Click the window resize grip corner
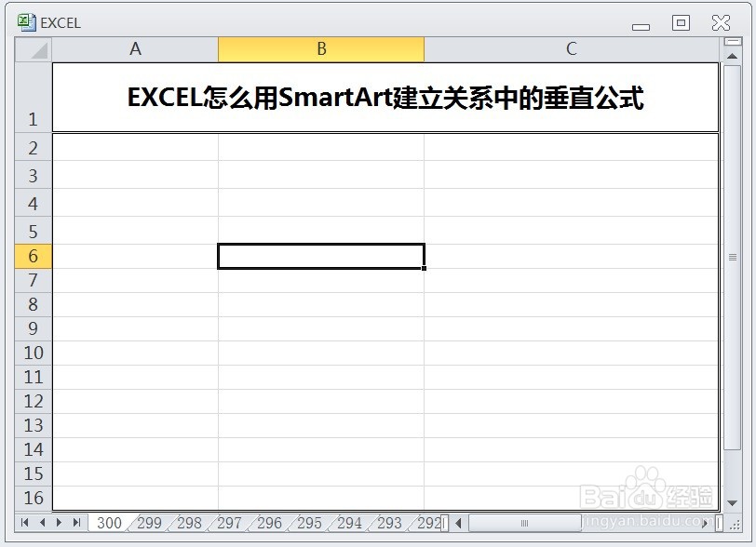 point(735,525)
